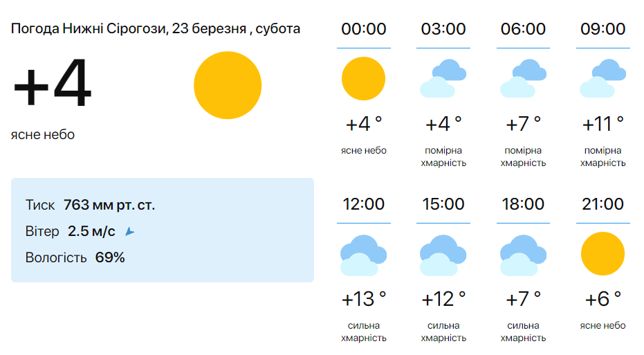644x355 pixels.
Task: Click the cloud icon under 03:00
Action: click(x=443, y=78)
